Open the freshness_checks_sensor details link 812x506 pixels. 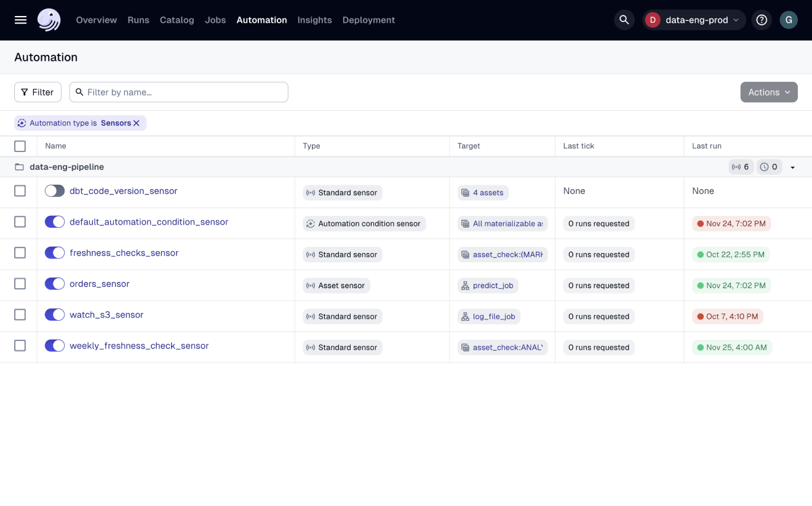tap(124, 252)
